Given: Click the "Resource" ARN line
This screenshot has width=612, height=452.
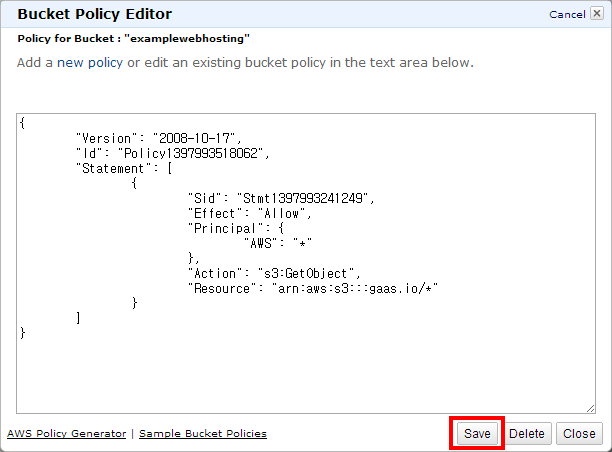Looking at the screenshot, I should coord(313,288).
